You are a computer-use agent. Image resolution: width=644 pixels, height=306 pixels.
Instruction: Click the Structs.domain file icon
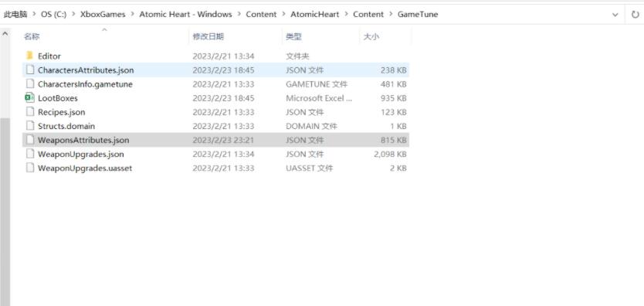29,126
